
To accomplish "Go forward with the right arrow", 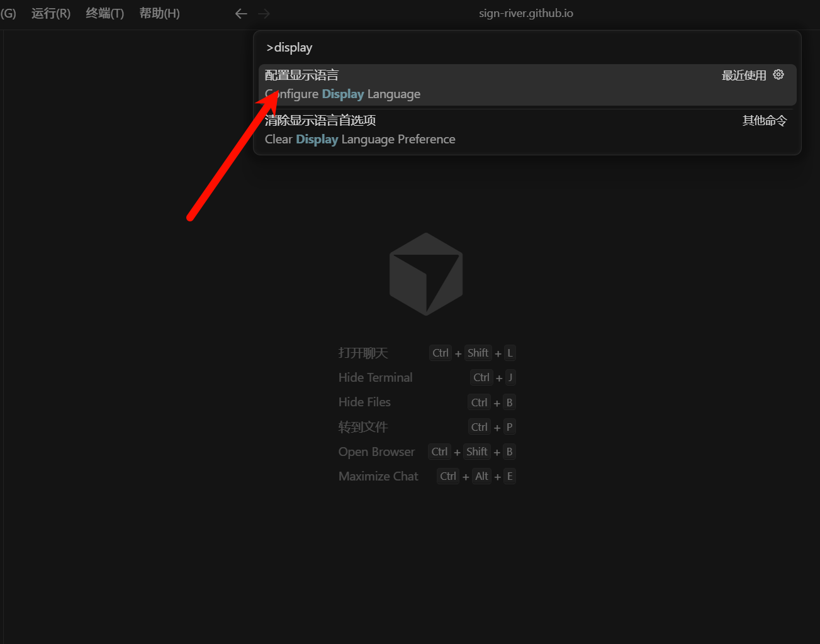I will pos(264,13).
